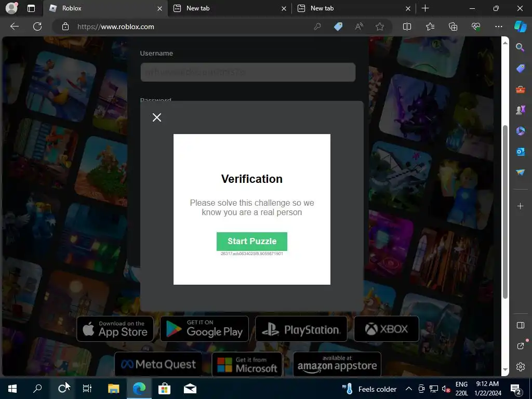532x399 pixels.
Task: Open Browser essentials heart icon
Action: pyautogui.click(x=476, y=26)
